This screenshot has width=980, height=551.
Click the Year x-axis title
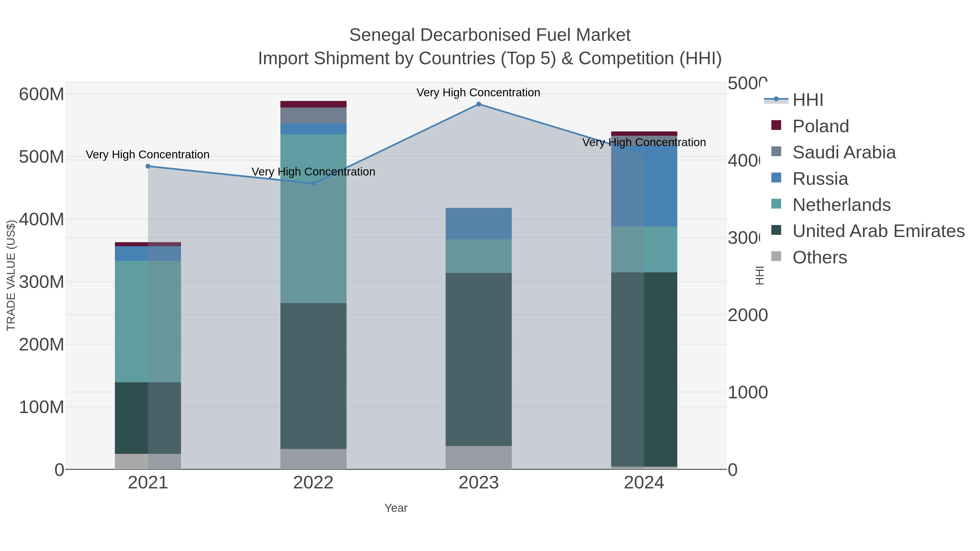point(396,508)
